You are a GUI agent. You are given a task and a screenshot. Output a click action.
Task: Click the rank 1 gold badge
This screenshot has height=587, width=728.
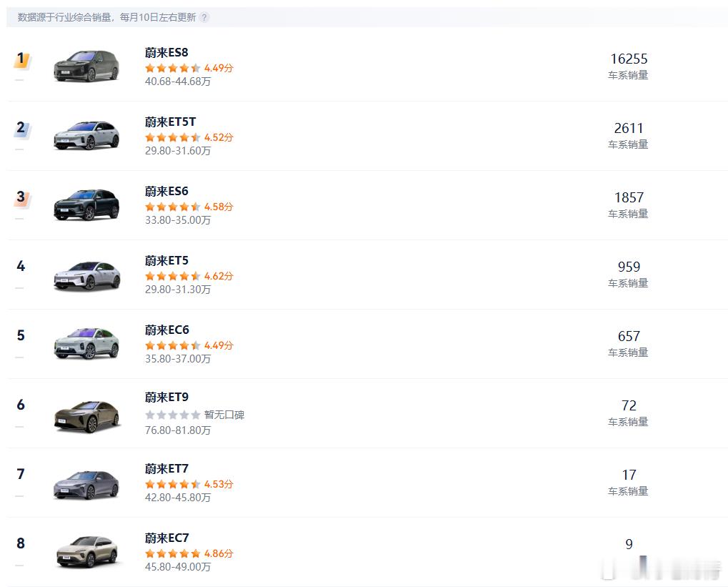[21, 59]
